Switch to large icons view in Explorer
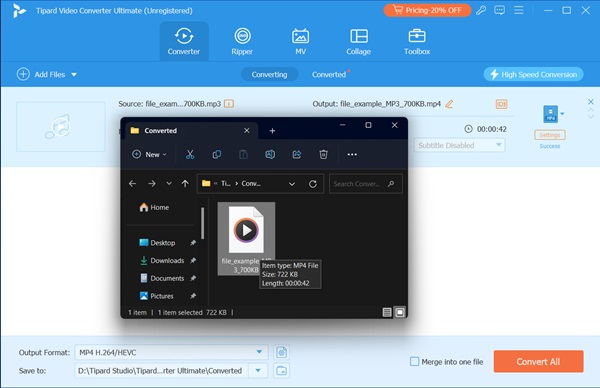Viewport: 600px width, 388px height. coord(400,313)
